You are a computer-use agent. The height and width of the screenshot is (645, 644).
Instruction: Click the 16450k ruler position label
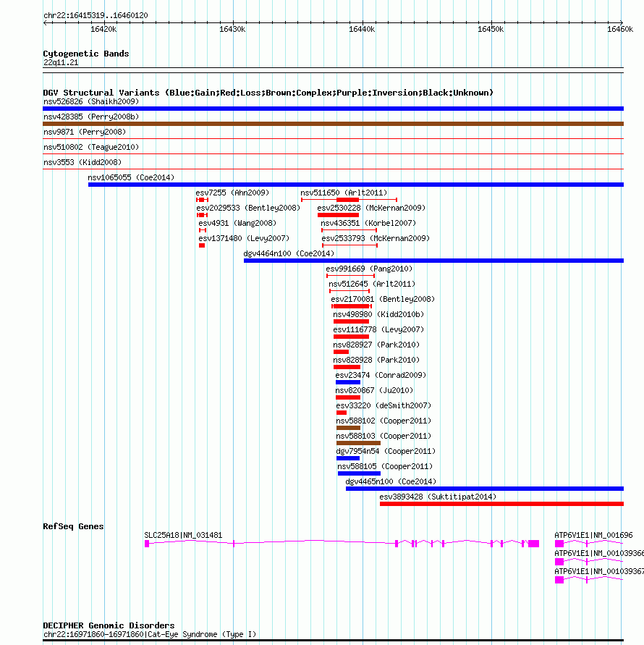tap(491, 30)
